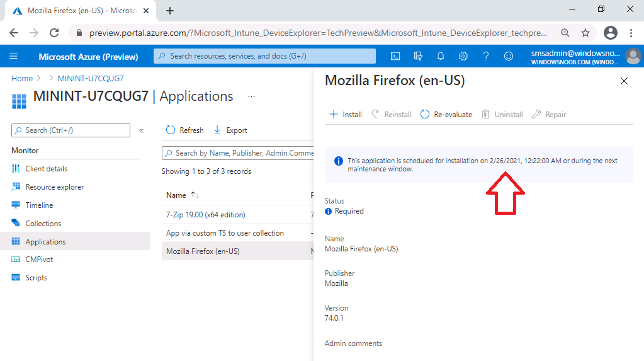This screenshot has width=644, height=361.
Task: Click the Microsoft Azure (Preview) title
Action: click(x=88, y=57)
